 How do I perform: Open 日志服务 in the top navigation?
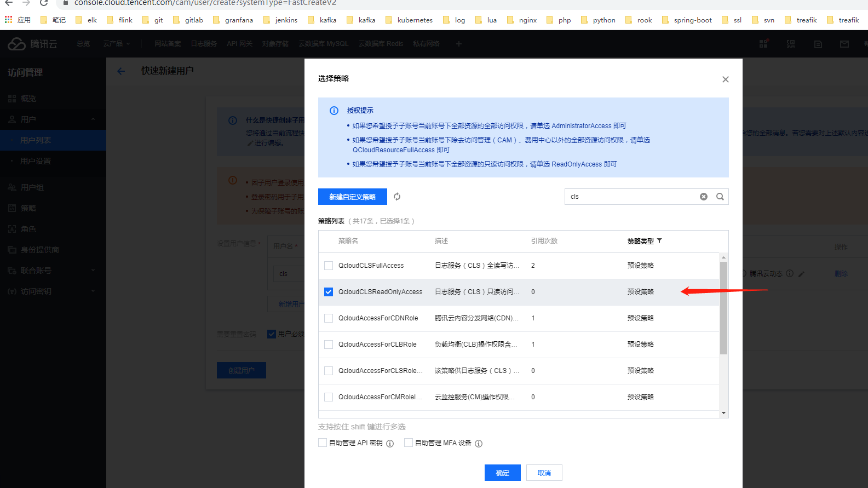click(204, 44)
